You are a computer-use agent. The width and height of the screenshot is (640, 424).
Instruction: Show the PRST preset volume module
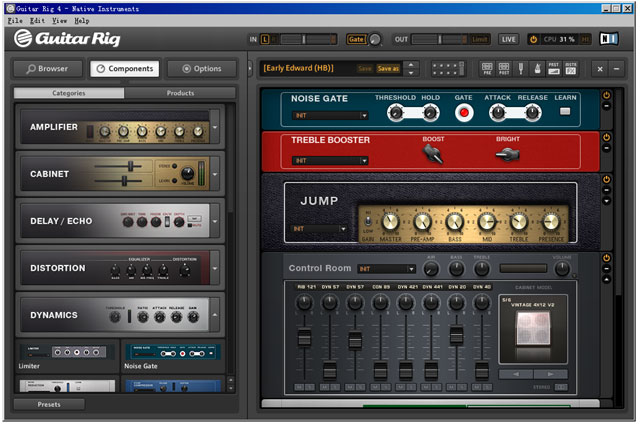(554, 69)
